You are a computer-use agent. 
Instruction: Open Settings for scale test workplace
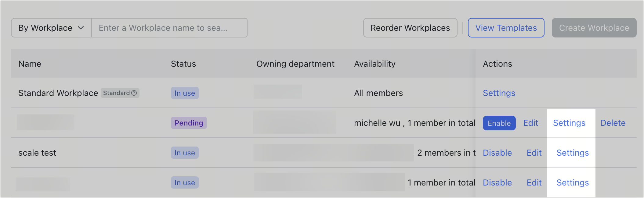point(573,153)
